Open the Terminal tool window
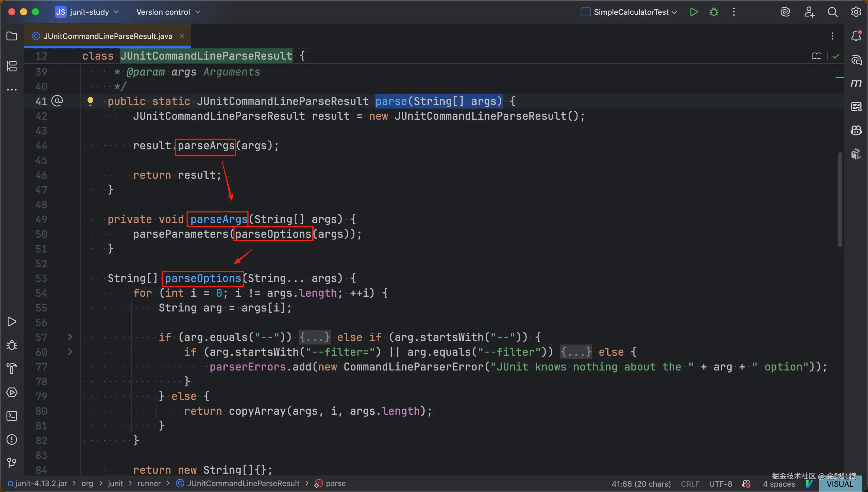The image size is (868, 492). coord(12,416)
